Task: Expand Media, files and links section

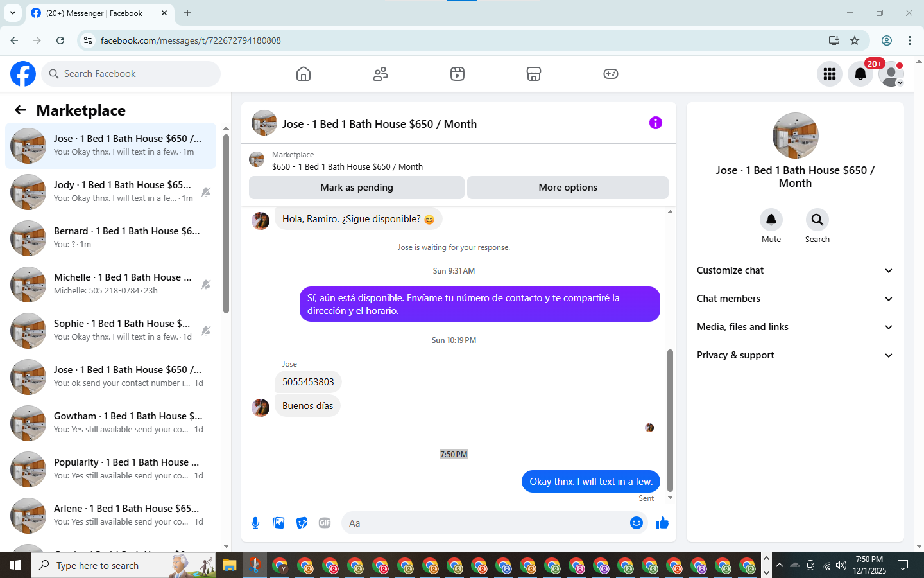Action: tap(795, 327)
